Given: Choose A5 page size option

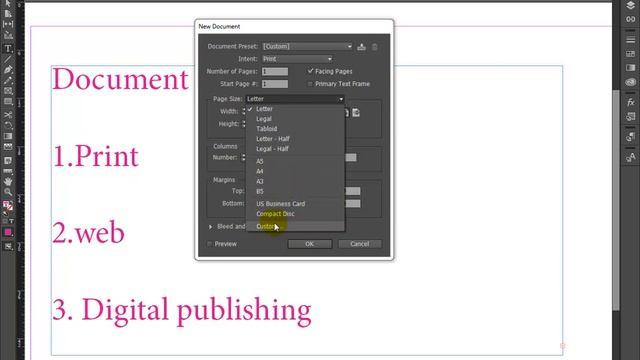Looking at the screenshot, I should [295, 161].
